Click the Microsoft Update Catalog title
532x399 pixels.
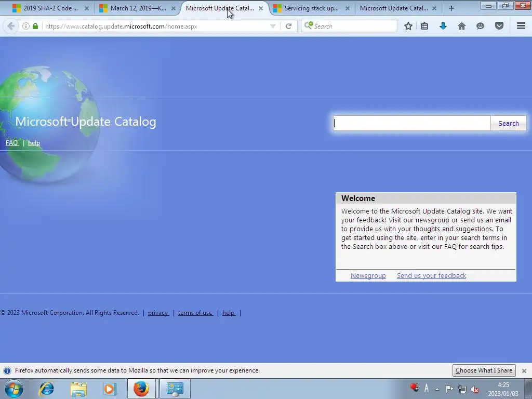click(x=86, y=122)
